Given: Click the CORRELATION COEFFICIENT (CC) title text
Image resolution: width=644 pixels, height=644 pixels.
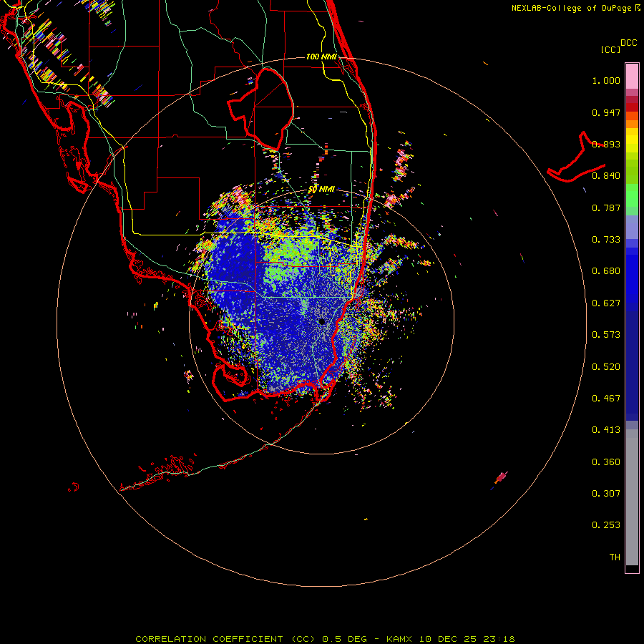Looking at the screenshot, I should (225, 639).
